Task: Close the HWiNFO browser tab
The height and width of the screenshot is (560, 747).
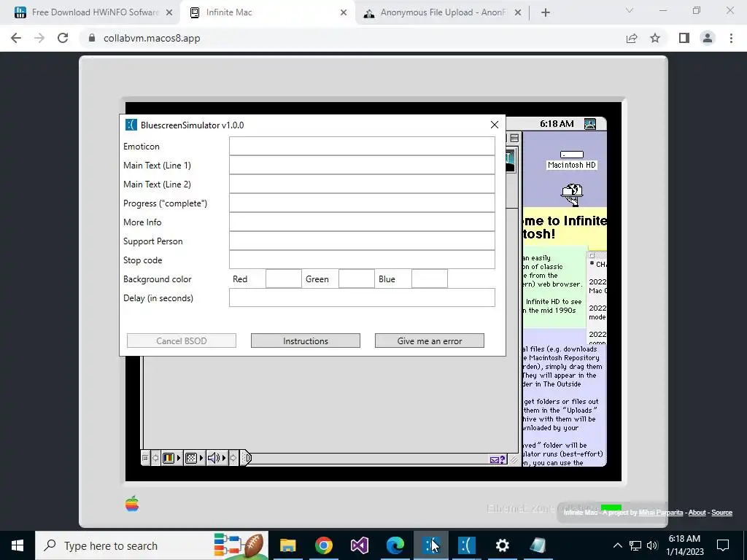Action: click(x=169, y=13)
